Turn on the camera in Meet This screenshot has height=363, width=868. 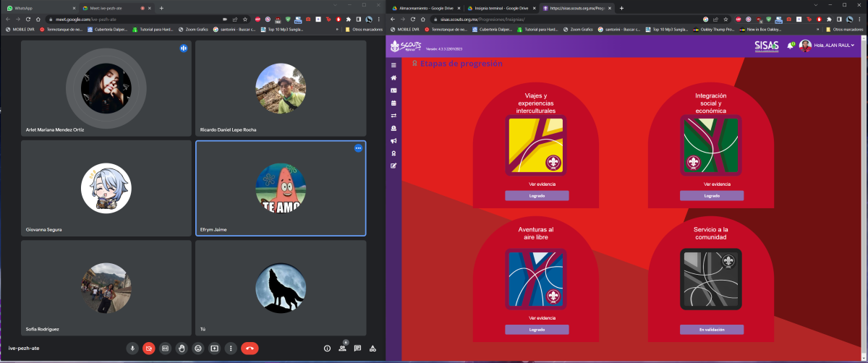point(149,348)
